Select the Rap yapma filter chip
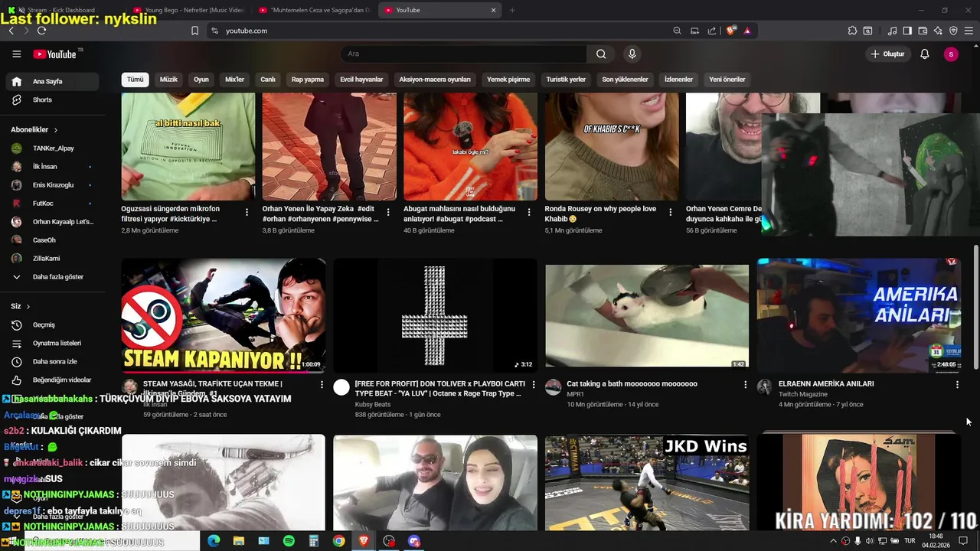The image size is (980, 551). coord(307,80)
